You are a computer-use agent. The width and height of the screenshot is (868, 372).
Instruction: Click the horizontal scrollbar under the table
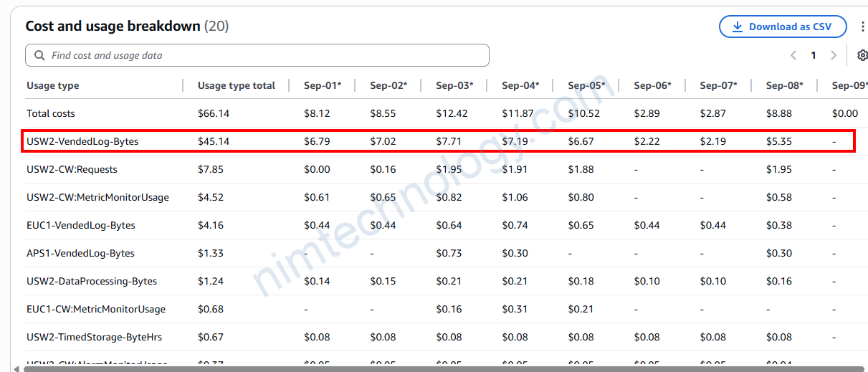[430, 369]
